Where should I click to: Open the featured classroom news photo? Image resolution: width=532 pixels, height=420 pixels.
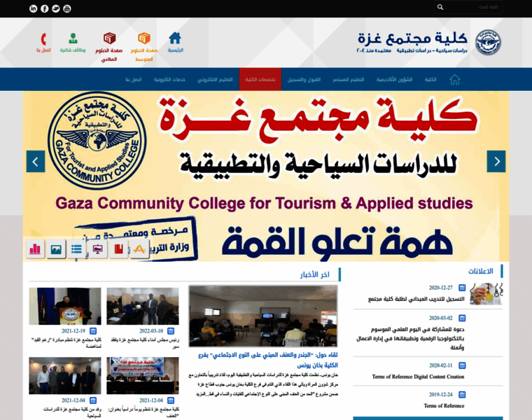tap(263, 316)
